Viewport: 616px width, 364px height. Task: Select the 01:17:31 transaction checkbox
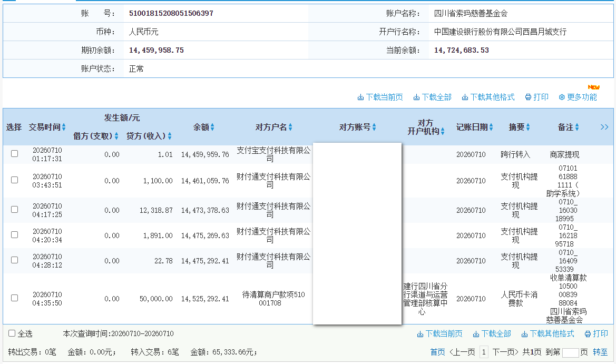point(15,153)
